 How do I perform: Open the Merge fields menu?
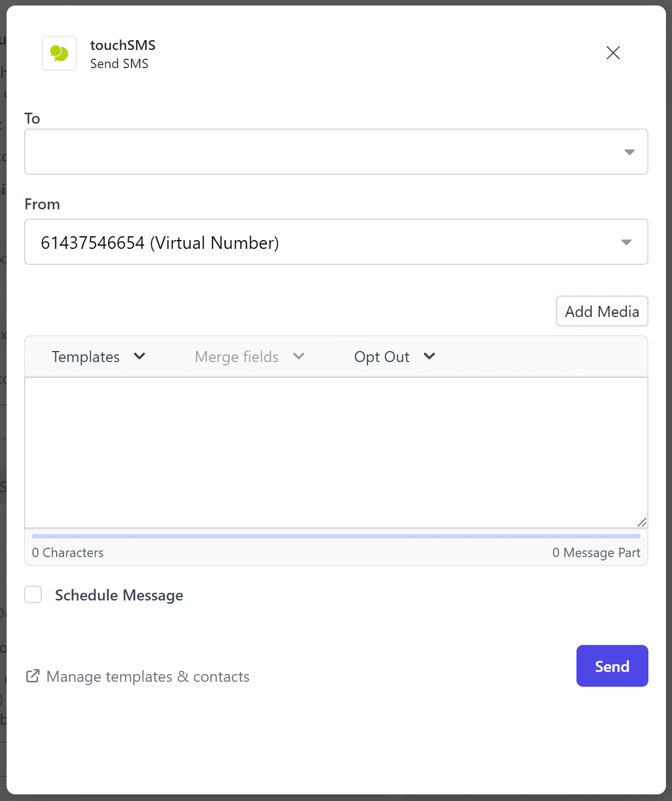pyautogui.click(x=237, y=357)
